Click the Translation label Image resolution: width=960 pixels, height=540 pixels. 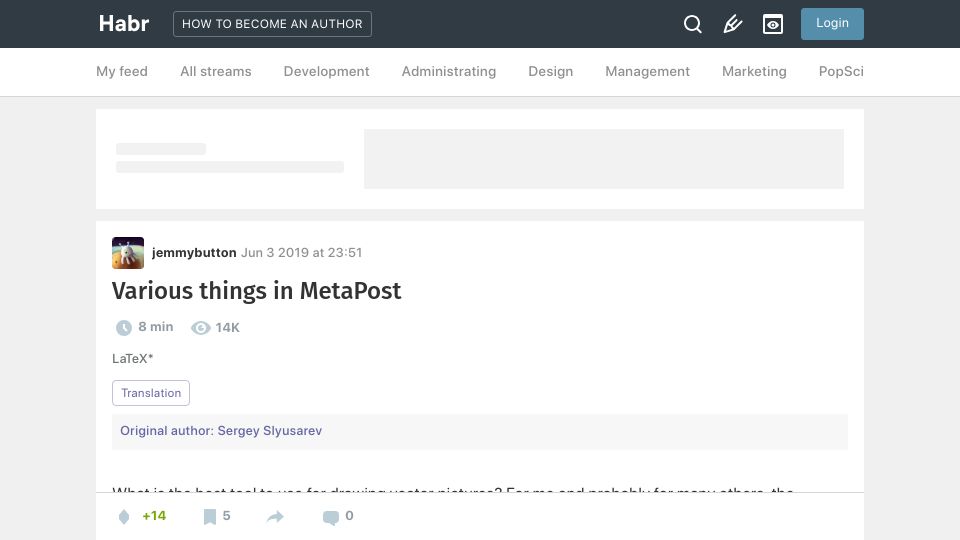[151, 393]
